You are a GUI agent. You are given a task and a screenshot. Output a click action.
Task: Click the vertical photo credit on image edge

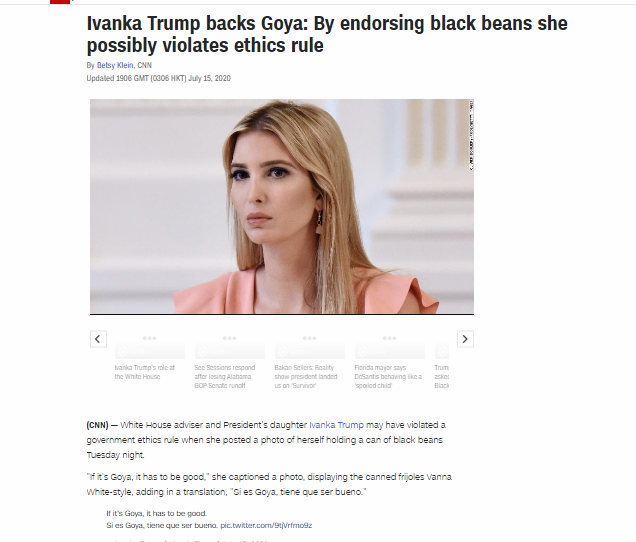click(x=471, y=136)
